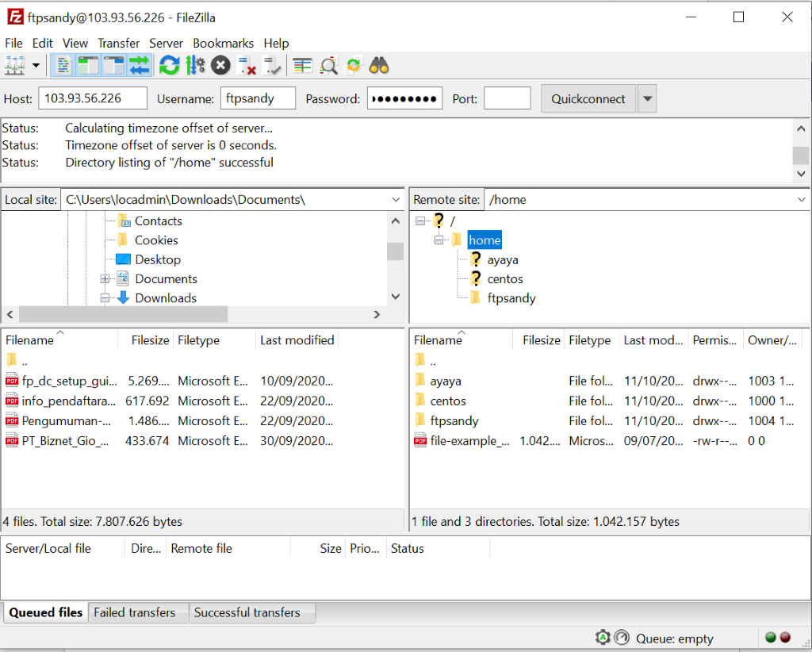Open the Bookmarks menu

pyautogui.click(x=223, y=43)
